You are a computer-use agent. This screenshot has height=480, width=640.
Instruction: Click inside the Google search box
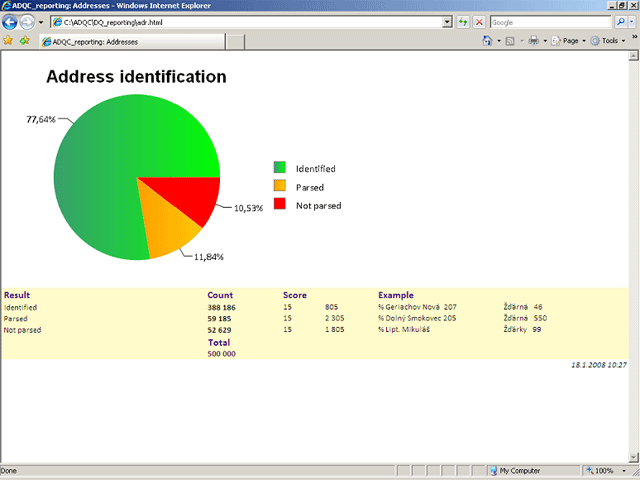pyautogui.click(x=550, y=22)
